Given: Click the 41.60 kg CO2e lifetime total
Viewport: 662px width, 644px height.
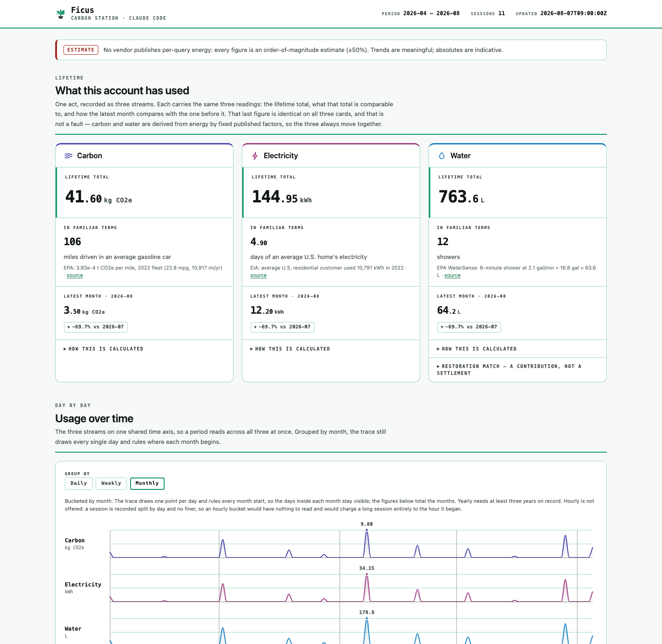Looking at the screenshot, I should click(98, 197).
